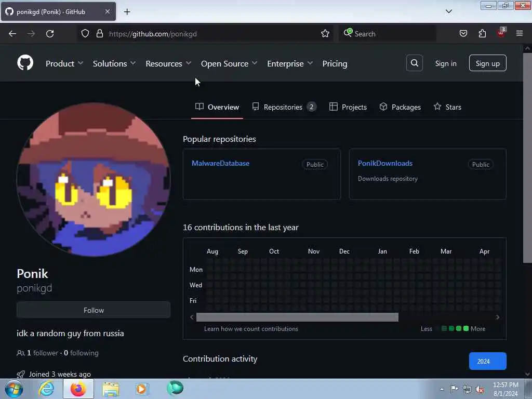The image size is (532, 399).
Task: Click the GitHub Octocat logo
Action: (25, 63)
